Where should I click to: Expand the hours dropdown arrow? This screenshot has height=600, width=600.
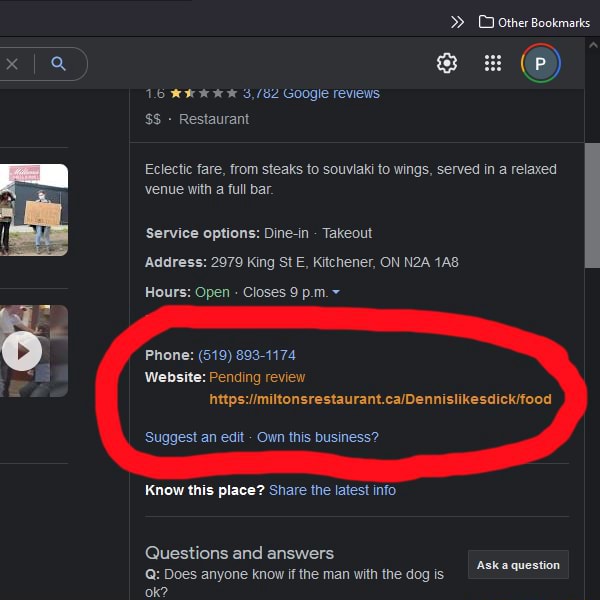click(336, 292)
